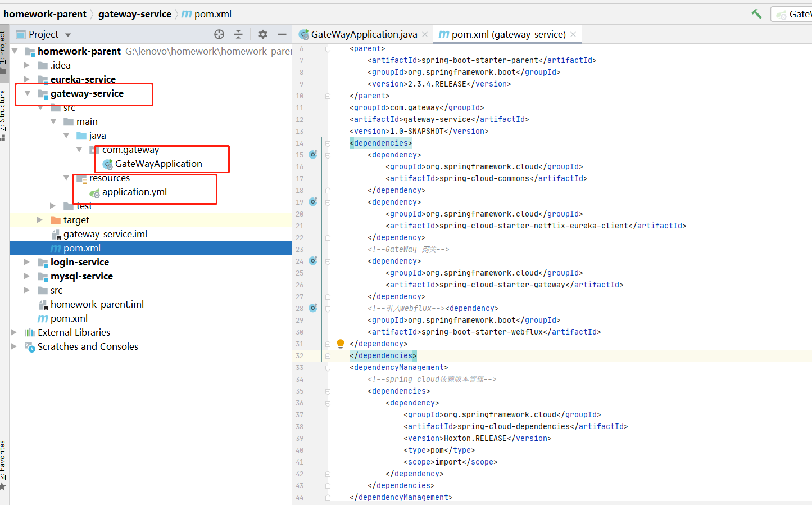Expand the target folder
Image resolution: width=812 pixels, height=505 pixels.
[40, 220]
